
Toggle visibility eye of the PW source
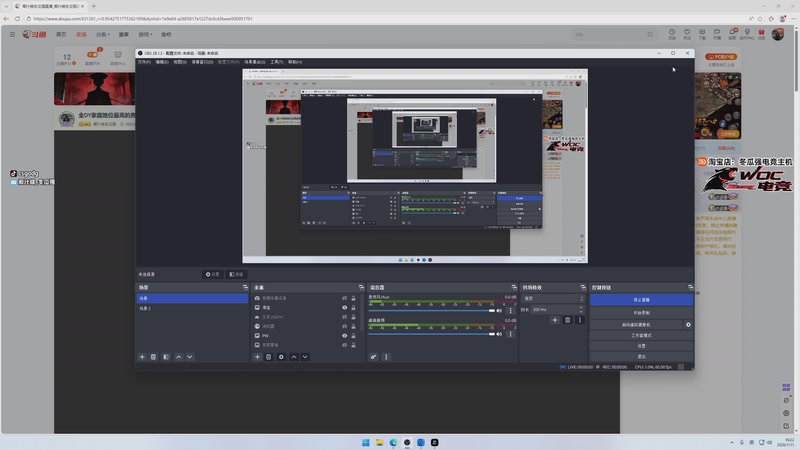coord(344,336)
